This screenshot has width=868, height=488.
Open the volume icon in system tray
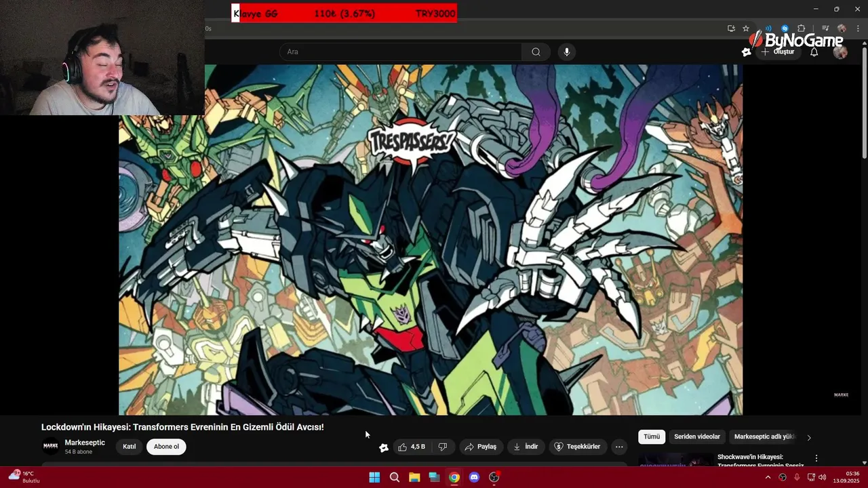click(823, 477)
